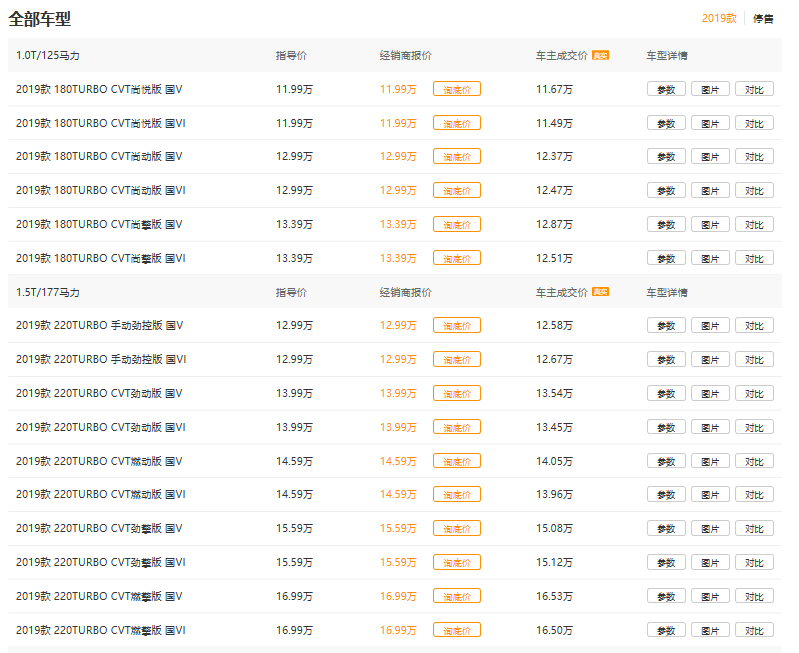Add 180TURBO CVT尚动版 国VI to 对比

click(x=754, y=191)
